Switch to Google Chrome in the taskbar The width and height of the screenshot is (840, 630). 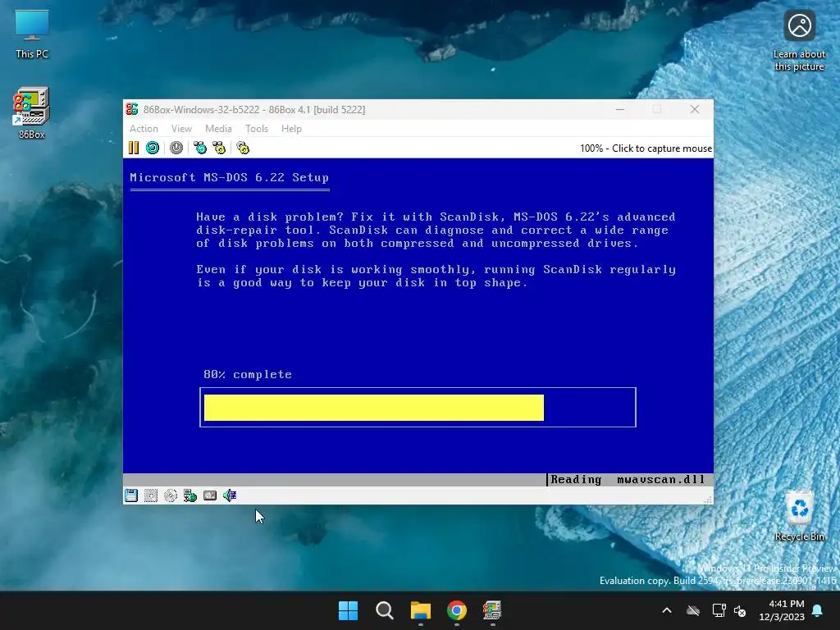click(456, 610)
